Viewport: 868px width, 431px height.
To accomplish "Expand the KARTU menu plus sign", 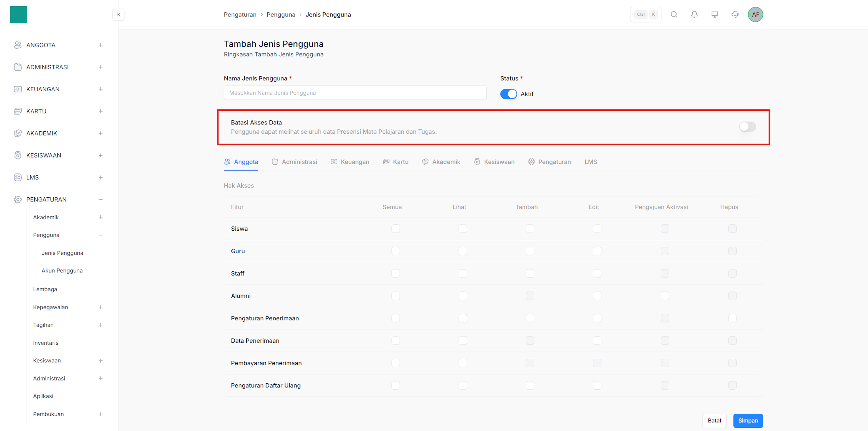I will 100,111.
